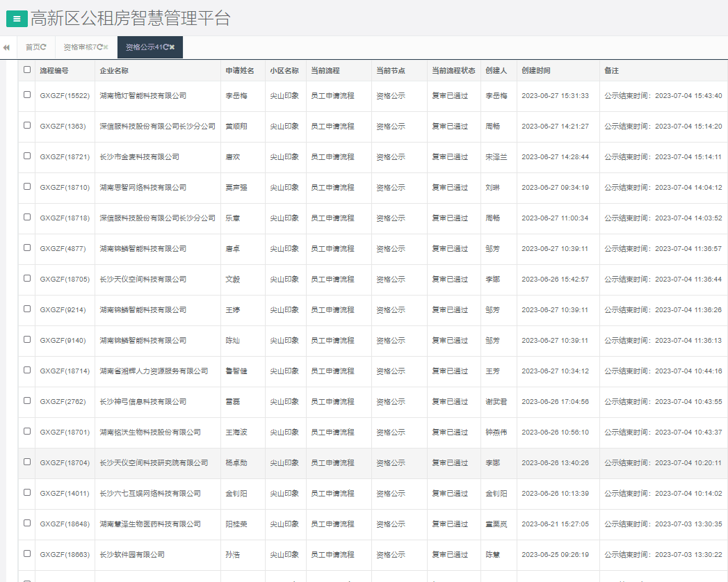Click the 企业名称 column header

click(x=114, y=71)
